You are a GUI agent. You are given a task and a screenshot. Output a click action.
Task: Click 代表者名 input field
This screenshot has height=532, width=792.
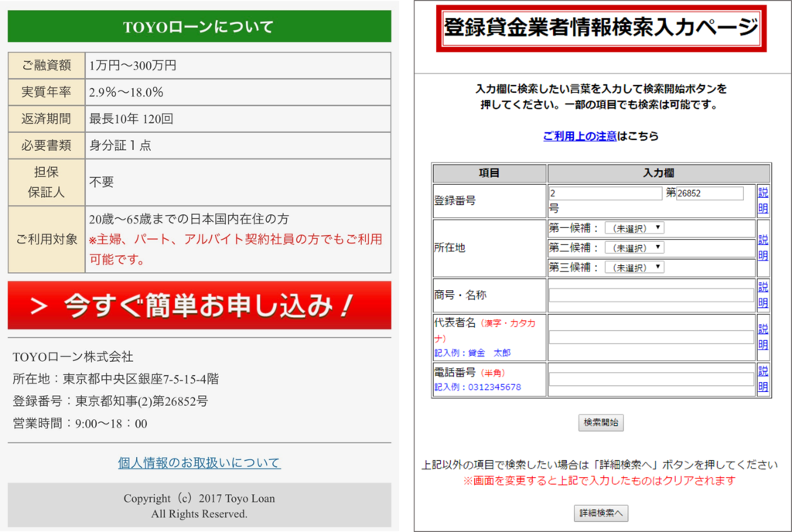(651, 337)
